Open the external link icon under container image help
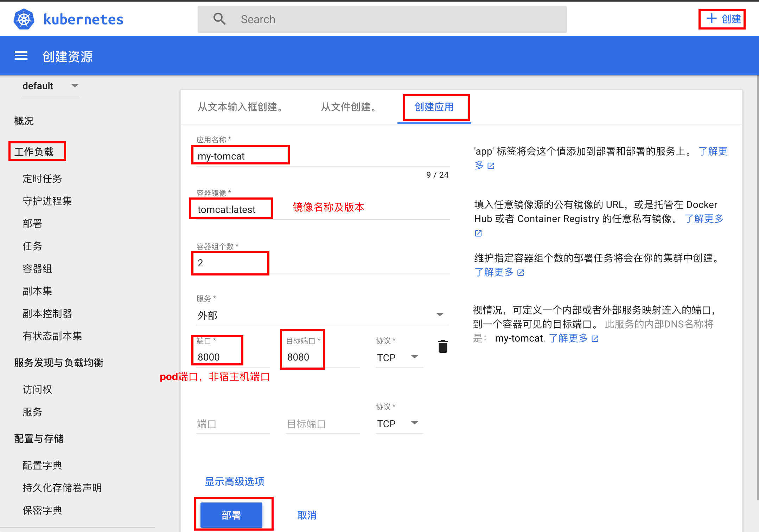Image resolution: width=759 pixels, height=532 pixels. tap(478, 233)
